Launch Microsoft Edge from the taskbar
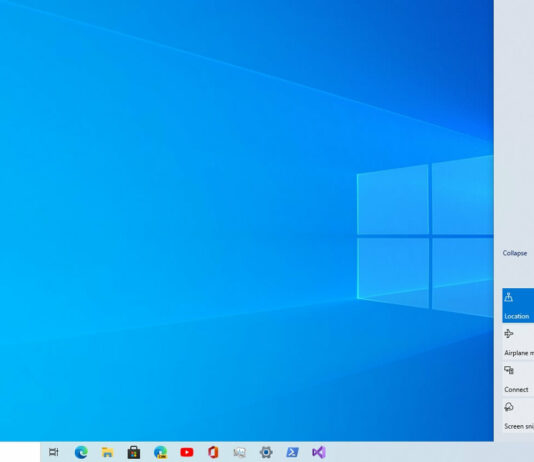The image size is (534, 462). pyautogui.click(x=81, y=452)
